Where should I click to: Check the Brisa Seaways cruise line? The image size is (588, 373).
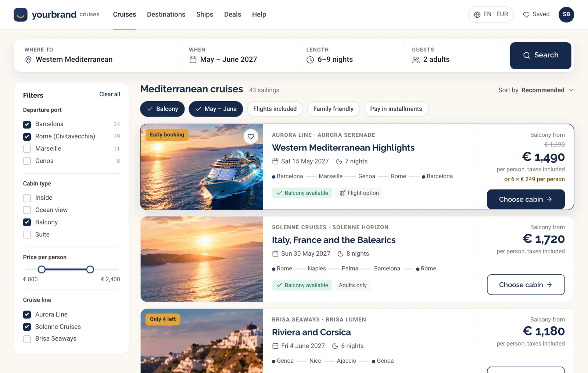[27, 339]
